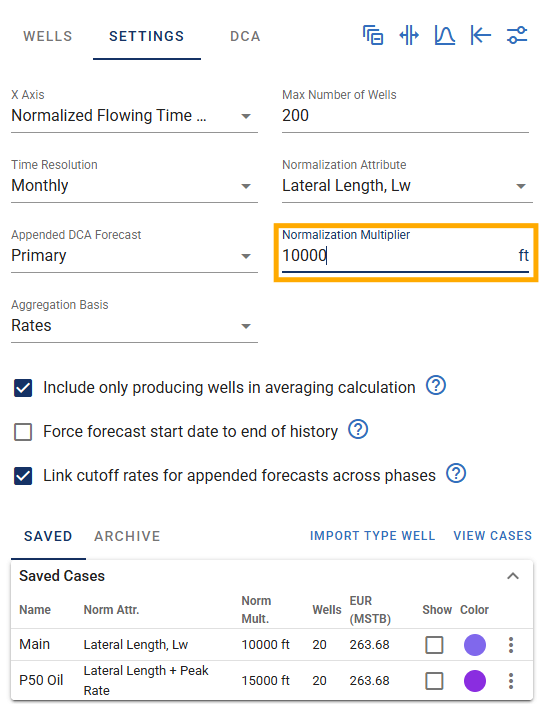Viewport: 546px width, 704px height.
Task: Open the three-dot menu for P50 Oil case
Action: point(511,681)
